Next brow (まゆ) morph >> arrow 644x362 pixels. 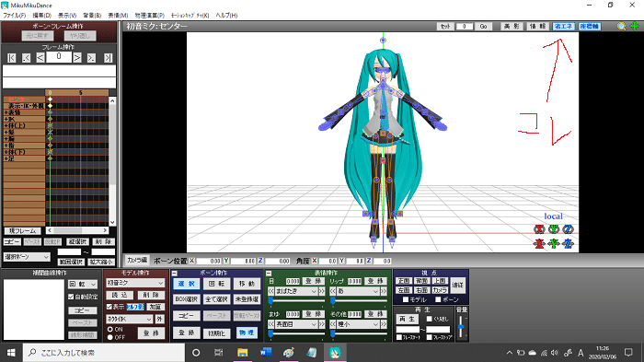coord(322,324)
